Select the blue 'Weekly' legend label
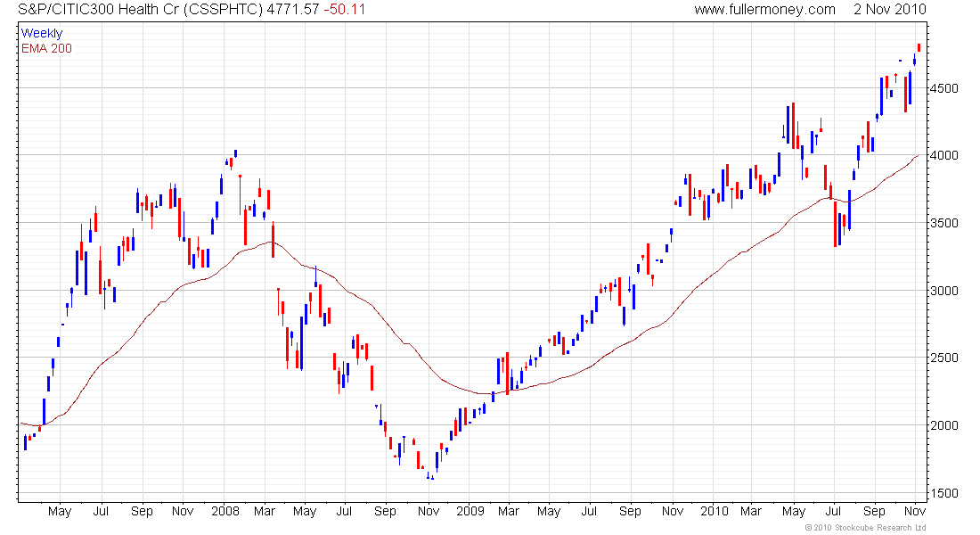The height and width of the screenshot is (535, 980). pyautogui.click(x=42, y=33)
